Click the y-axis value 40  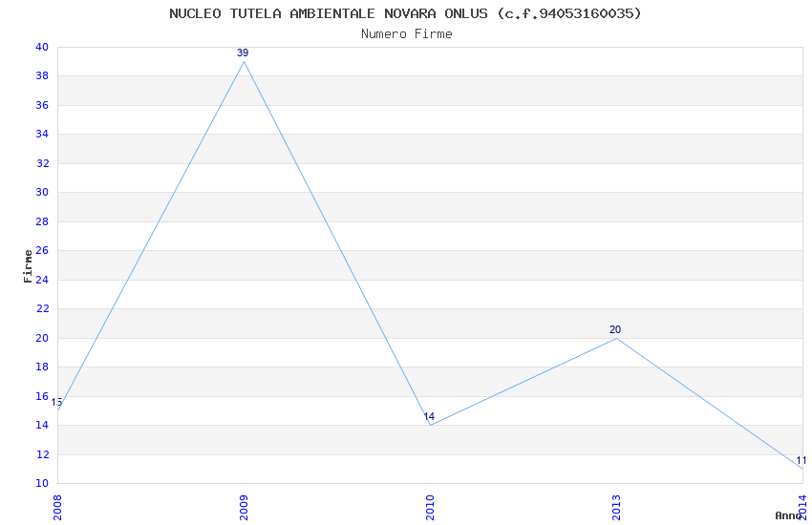[42, 47]
